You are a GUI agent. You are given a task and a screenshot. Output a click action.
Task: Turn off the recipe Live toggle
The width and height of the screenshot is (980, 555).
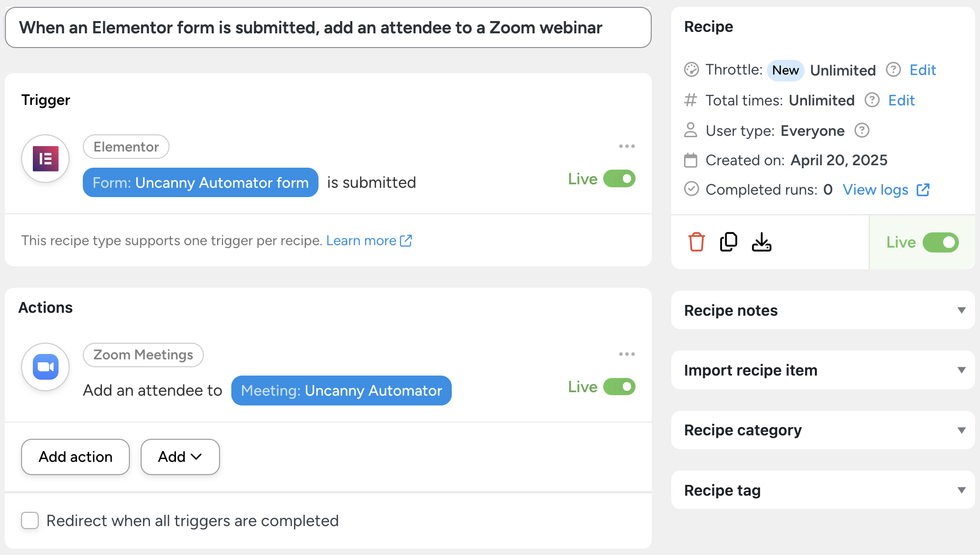(x=940, y=242)
